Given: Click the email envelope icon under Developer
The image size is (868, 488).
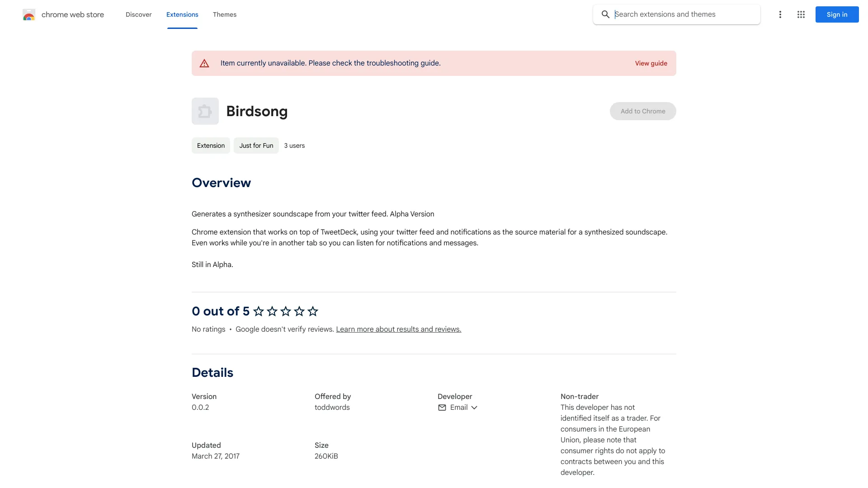Looking at the screenshot, I should [x=442, y=407].
